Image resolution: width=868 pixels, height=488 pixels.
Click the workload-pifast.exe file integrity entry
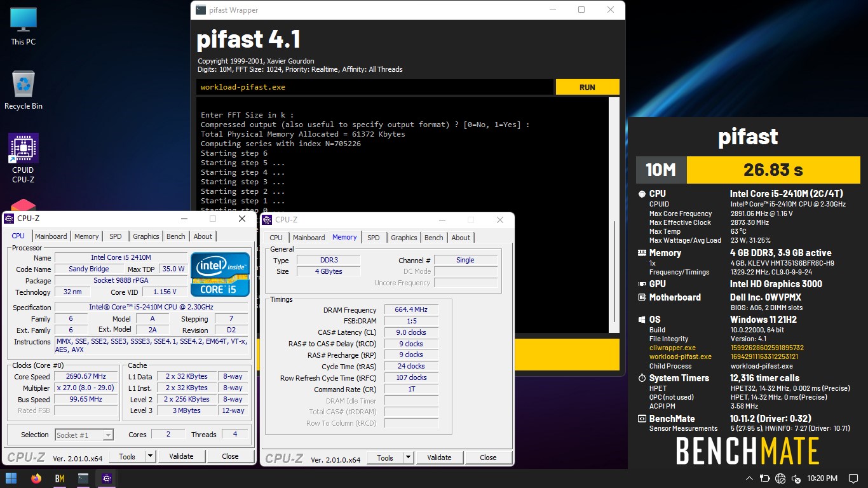coord(681,356)
